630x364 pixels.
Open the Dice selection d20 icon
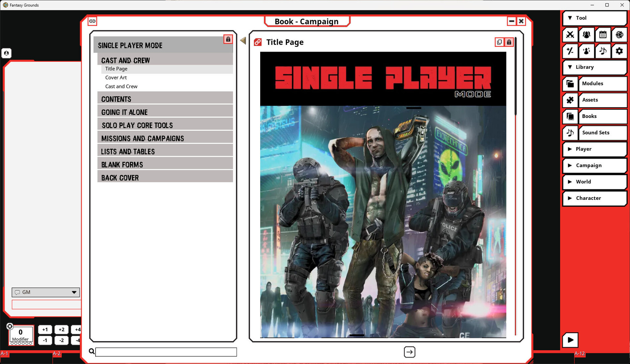619,35
